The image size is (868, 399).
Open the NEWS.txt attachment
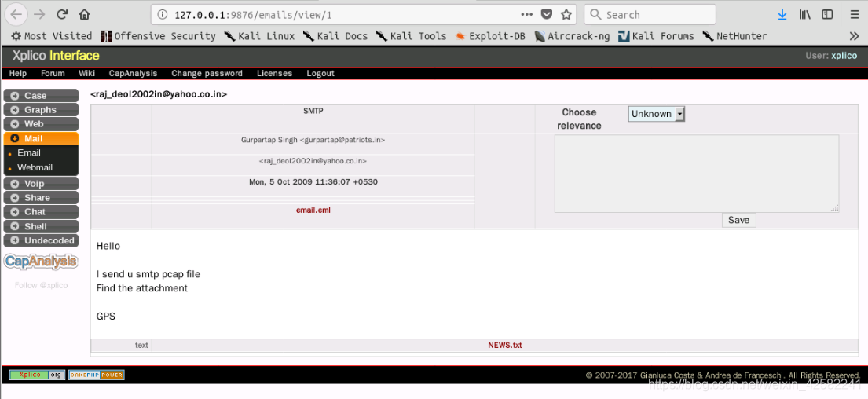pyautogui.click(x=505, y=346)
